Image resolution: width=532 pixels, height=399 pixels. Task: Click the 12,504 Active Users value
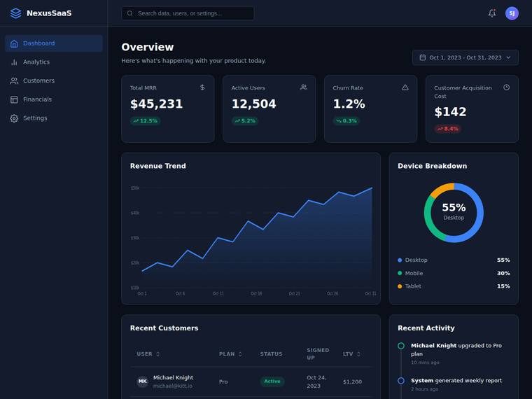pos(254,104)
